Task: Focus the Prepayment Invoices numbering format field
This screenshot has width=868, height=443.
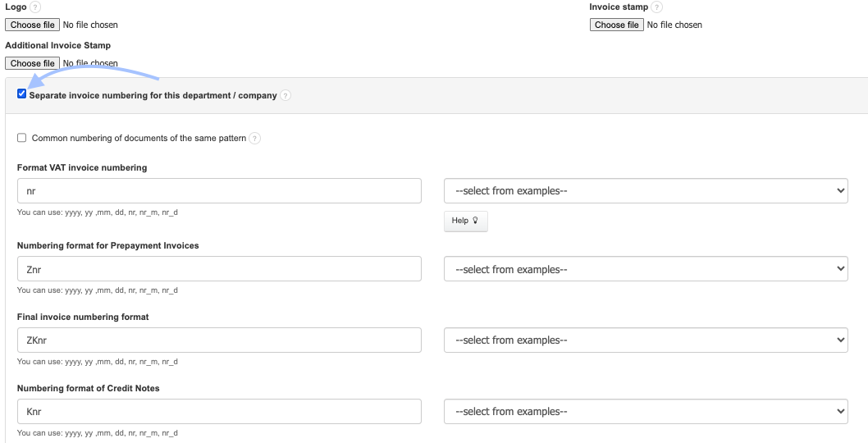Action: [x=219, y=269]
